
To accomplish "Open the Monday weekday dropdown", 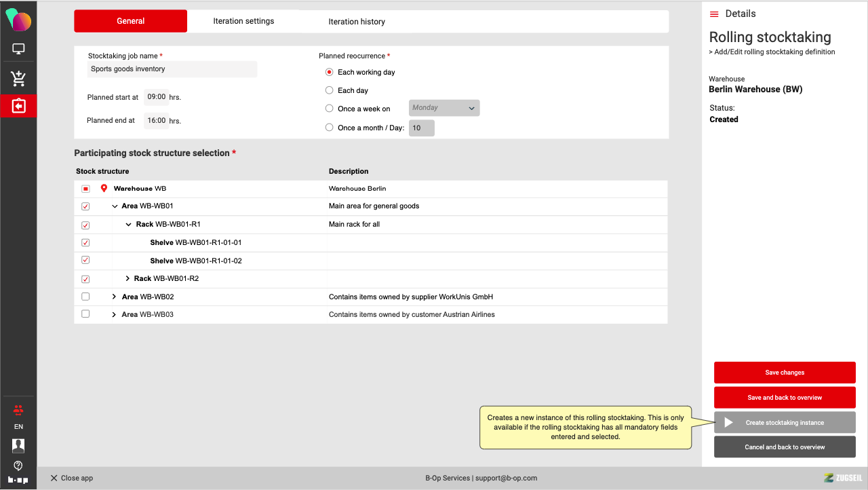I will [x=444, y=108].
